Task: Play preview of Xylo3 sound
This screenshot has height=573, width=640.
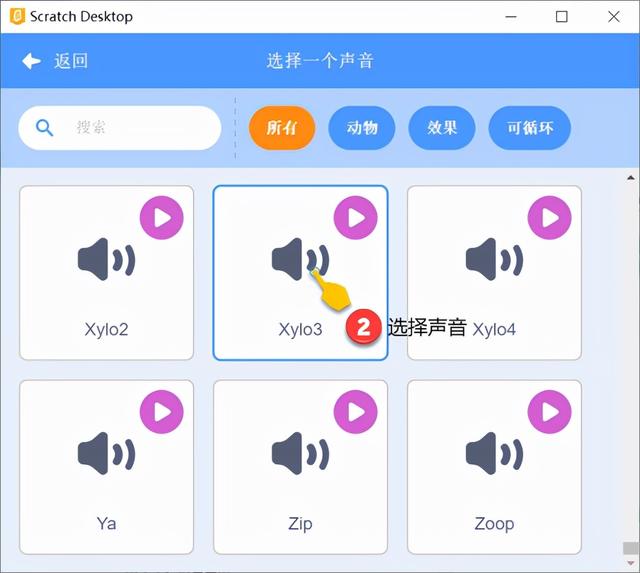Action: (356, 218)
